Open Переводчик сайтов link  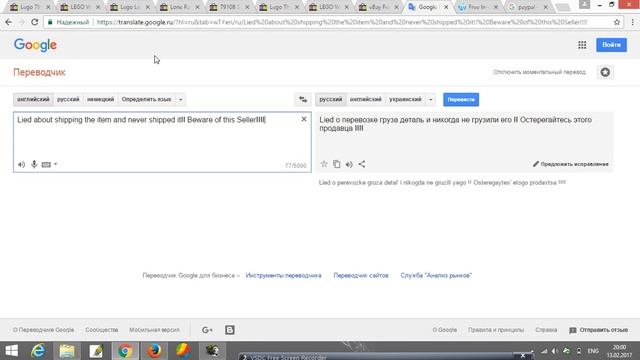361,276
